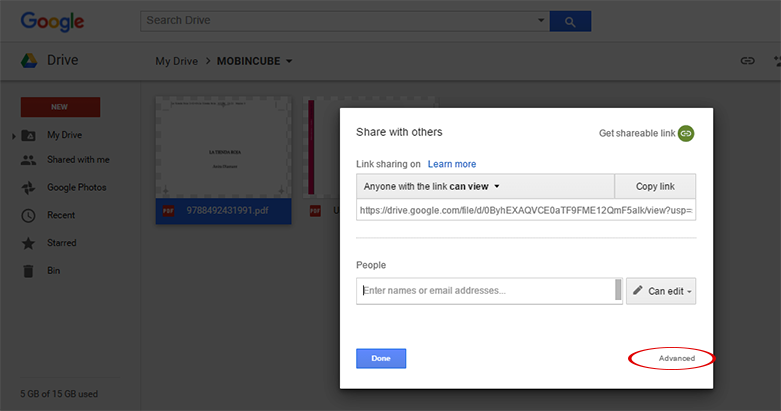Open the Bin
The width and height of the screenshot is (781, 411).
[x=53, y=271]
